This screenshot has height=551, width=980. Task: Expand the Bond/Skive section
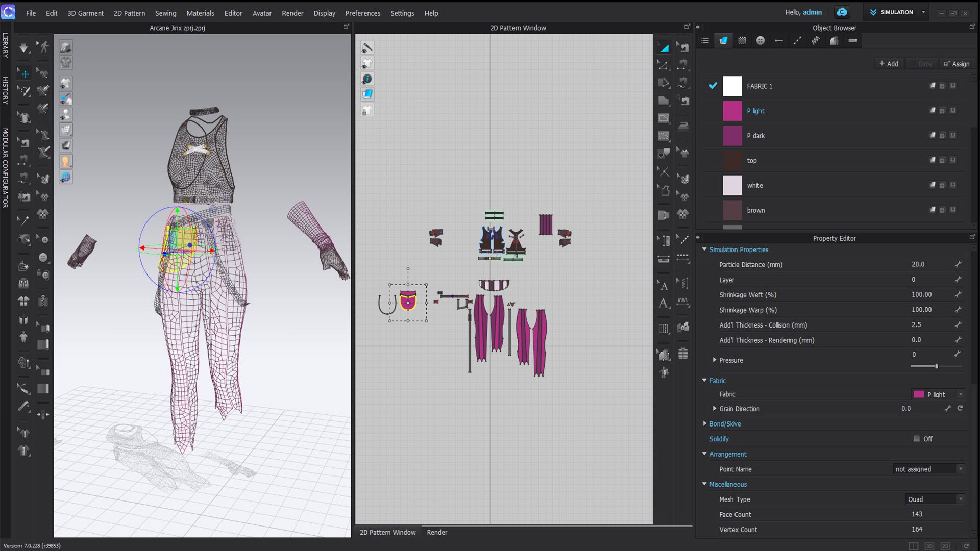tap(704, 424)
